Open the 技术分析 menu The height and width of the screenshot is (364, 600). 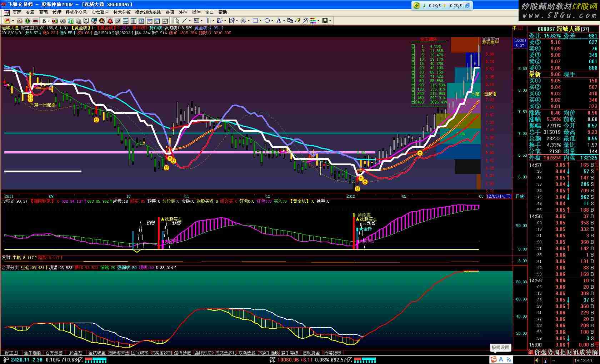(x=122, y=12)
